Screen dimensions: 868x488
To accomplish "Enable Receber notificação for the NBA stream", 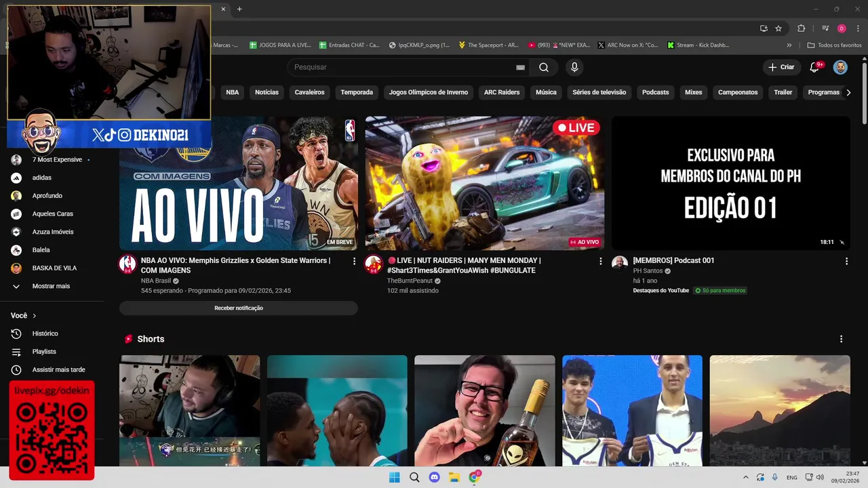I will coord(239,308).
